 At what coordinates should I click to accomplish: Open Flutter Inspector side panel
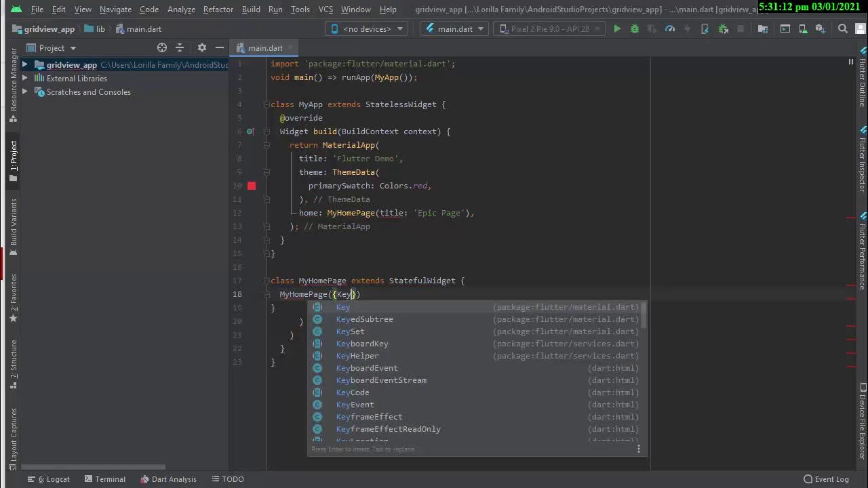point(863,159)
